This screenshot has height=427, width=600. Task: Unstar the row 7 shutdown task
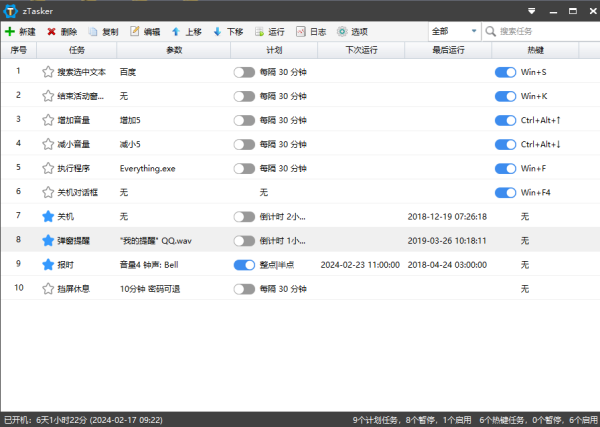click(x=48, y=217)
